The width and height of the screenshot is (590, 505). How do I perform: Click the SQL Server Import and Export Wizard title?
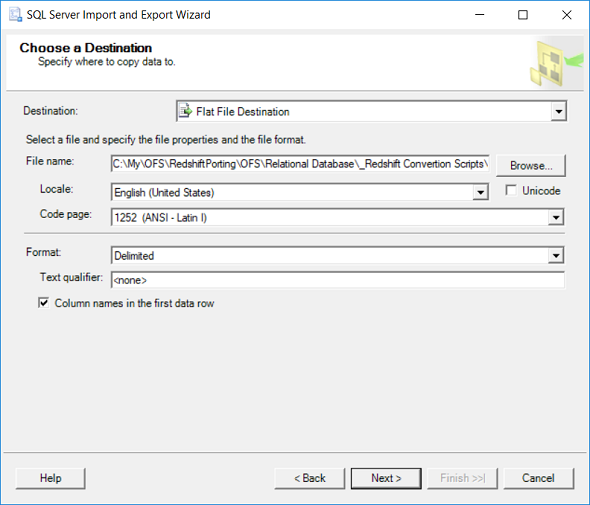click(x=118, y=15)
